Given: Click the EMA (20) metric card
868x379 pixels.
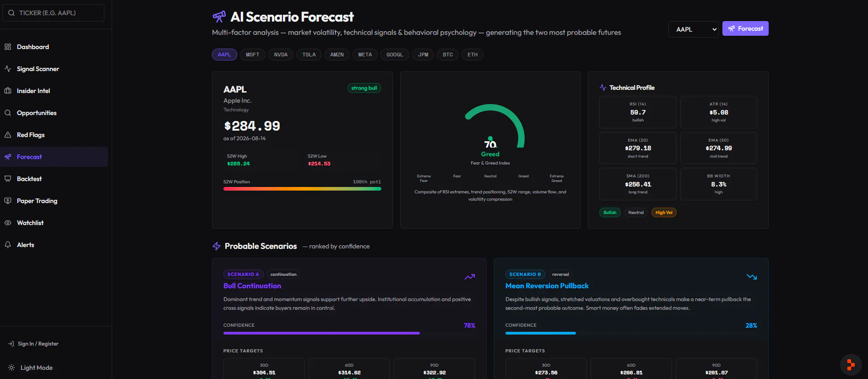Looking at the screenshot, I should (x=638, y=148).
